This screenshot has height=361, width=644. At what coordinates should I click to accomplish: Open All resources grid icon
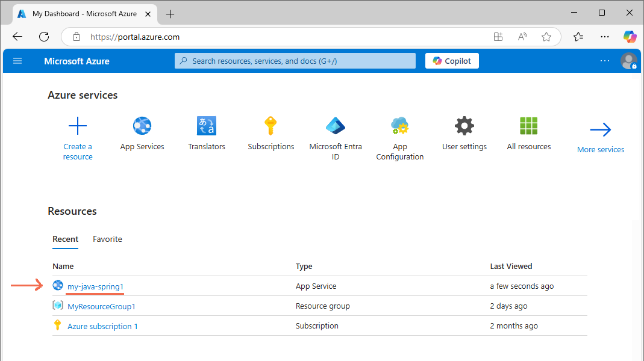(x=529, y=126)
